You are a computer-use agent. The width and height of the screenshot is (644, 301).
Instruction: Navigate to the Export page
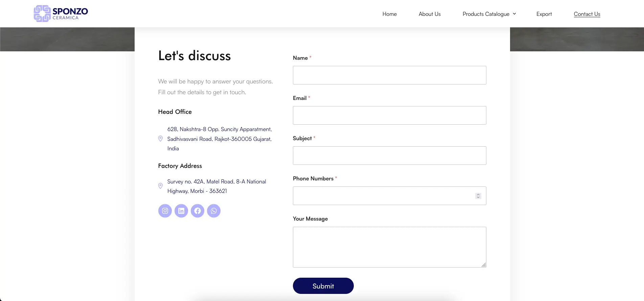(544, 14)
